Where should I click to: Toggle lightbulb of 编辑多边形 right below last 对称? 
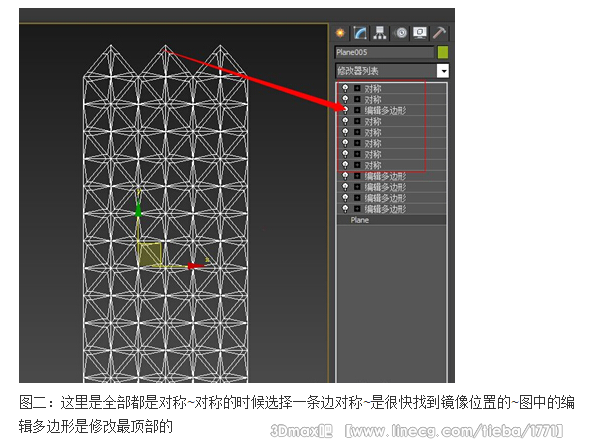point(345,176)
